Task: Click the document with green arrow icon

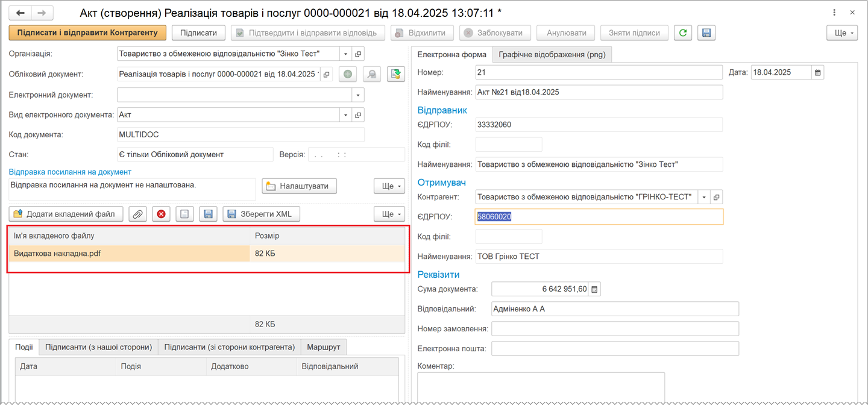Action: tap(396, 74)
